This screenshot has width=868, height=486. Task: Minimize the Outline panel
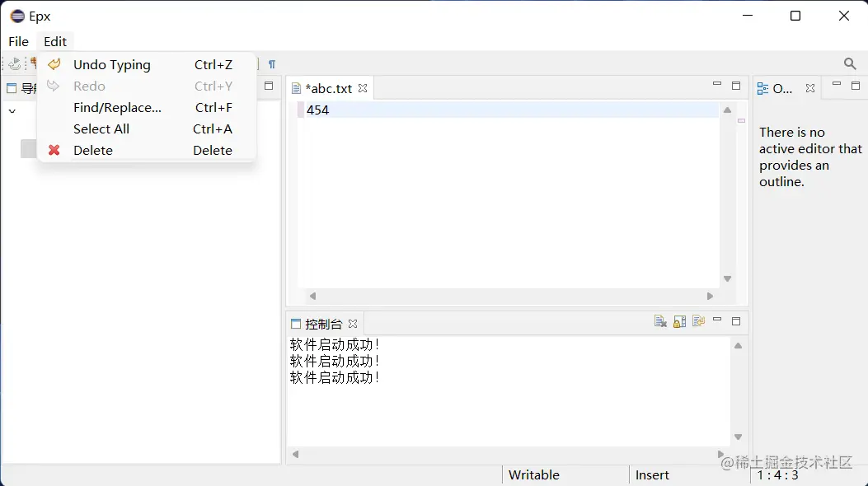pos(837,84)
